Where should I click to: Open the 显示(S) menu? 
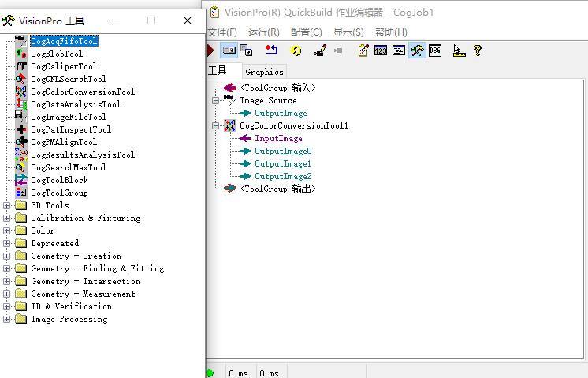point(348,32)
